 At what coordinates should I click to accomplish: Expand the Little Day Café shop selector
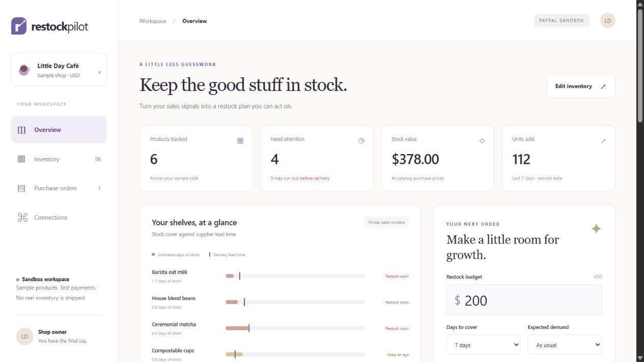click(59, 70)
